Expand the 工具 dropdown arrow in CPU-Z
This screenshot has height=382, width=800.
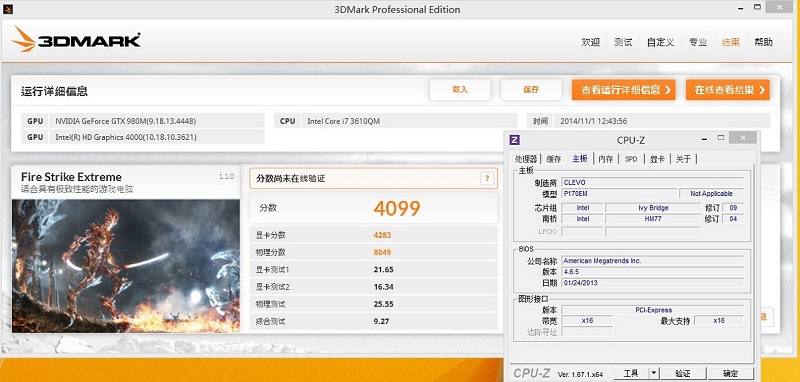pos(655,373)
